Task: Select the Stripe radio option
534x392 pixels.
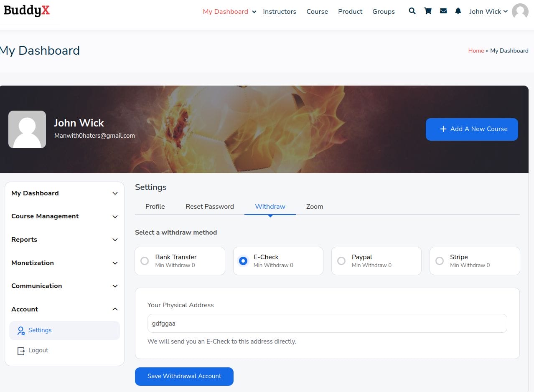Action: pyautogui.click(x=440, y=261)
